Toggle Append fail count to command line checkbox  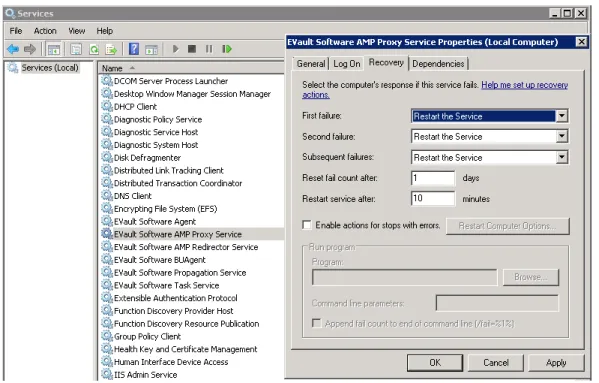click(x=316, y=323)
